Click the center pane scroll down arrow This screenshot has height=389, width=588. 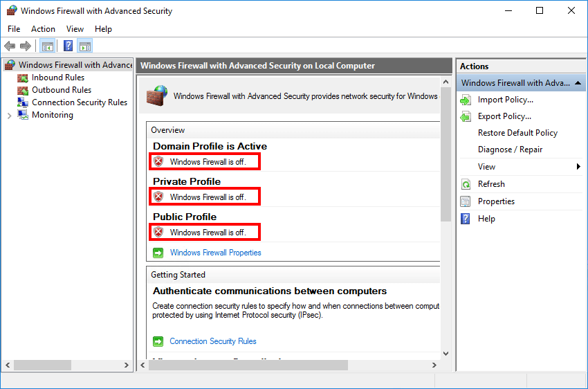446,354
